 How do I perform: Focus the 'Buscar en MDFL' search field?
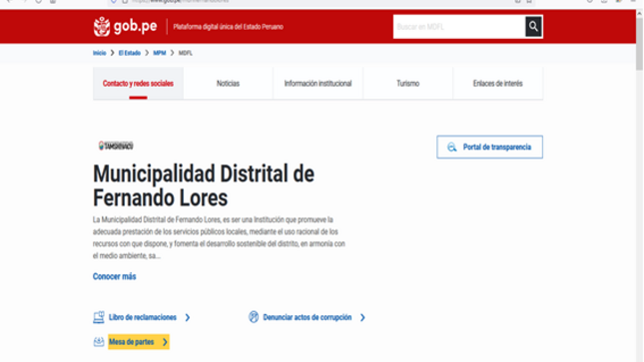tap(459, 27)
